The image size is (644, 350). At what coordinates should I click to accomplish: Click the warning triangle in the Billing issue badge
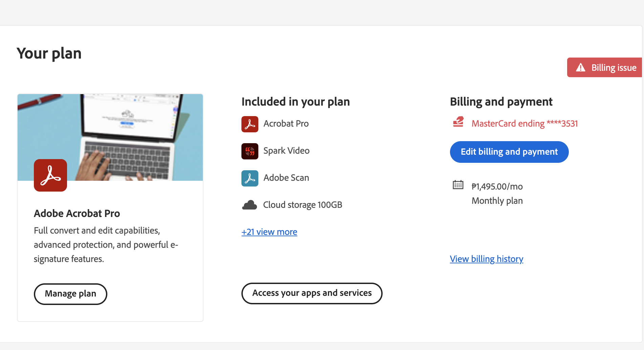tap(580, 67)
